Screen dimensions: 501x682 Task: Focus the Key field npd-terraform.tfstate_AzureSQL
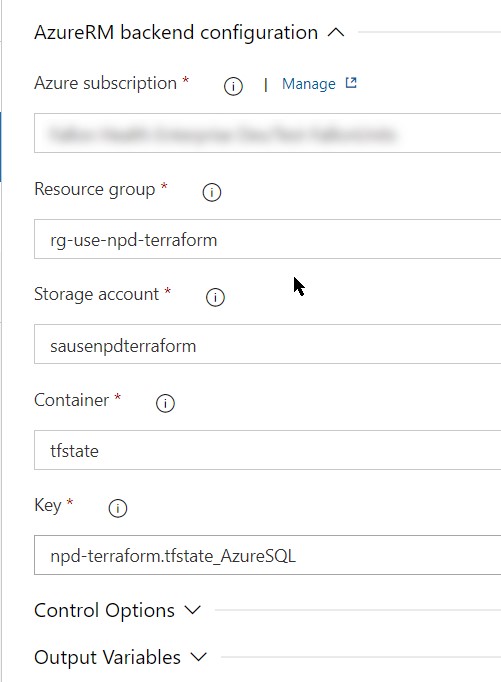tap(267, 555)
